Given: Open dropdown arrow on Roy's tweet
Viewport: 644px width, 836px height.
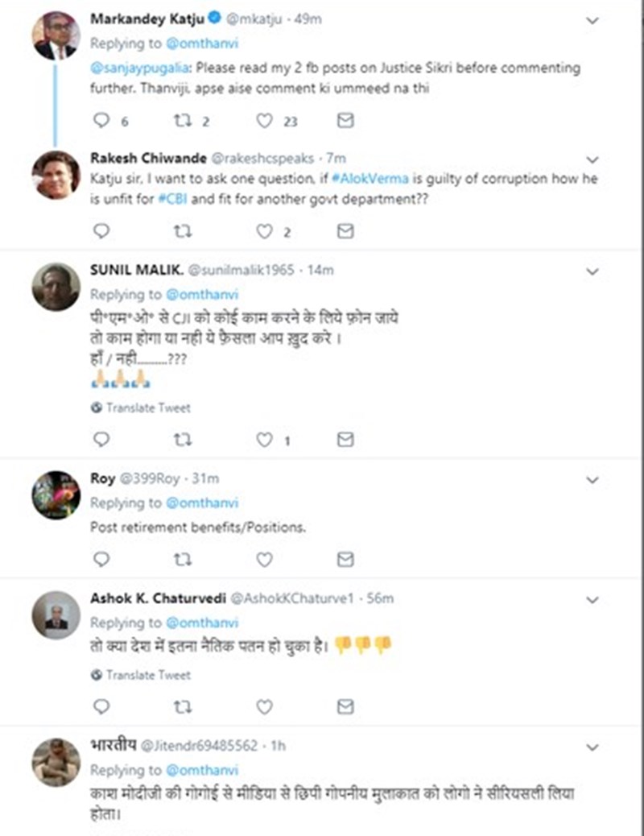Looking at the screenshot, I should [592, 480].
